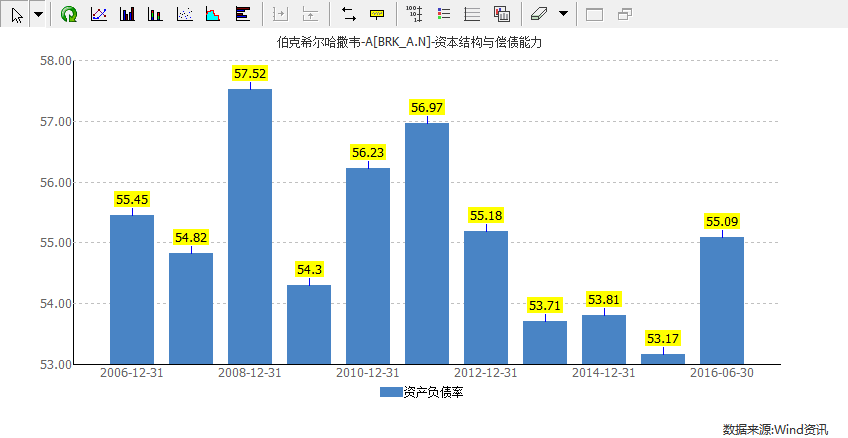848x438 pixels.
Task: Select the bar for 2016-06-30
Action: pos(722,301)
